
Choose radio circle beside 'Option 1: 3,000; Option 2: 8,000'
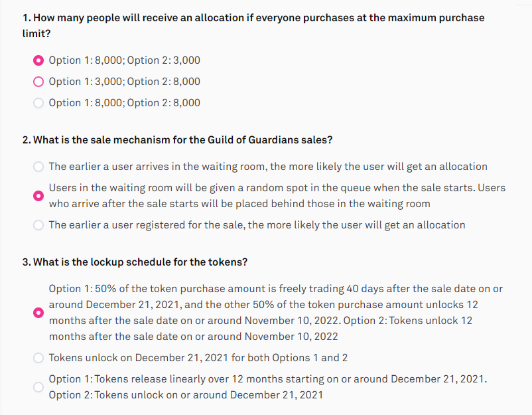coord(38,82)
